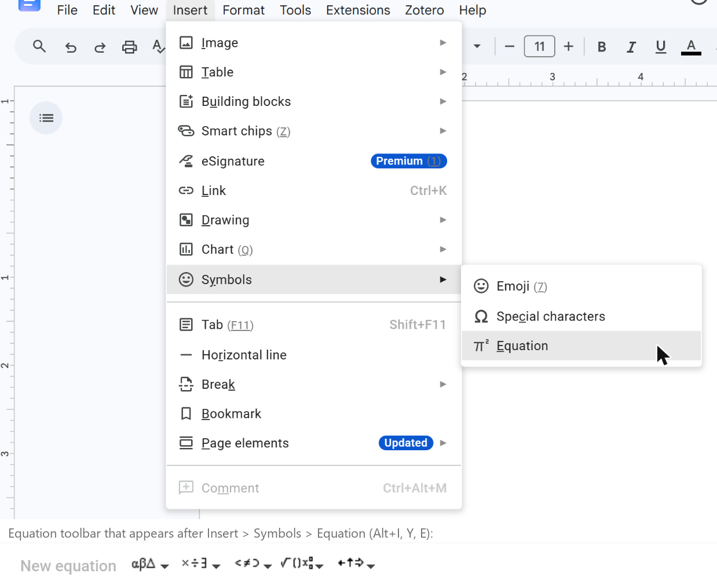Insert a Tab from the menu
The width and height of the screenshot is (717, 588).
pyautogui.click(x=314, y=325)
